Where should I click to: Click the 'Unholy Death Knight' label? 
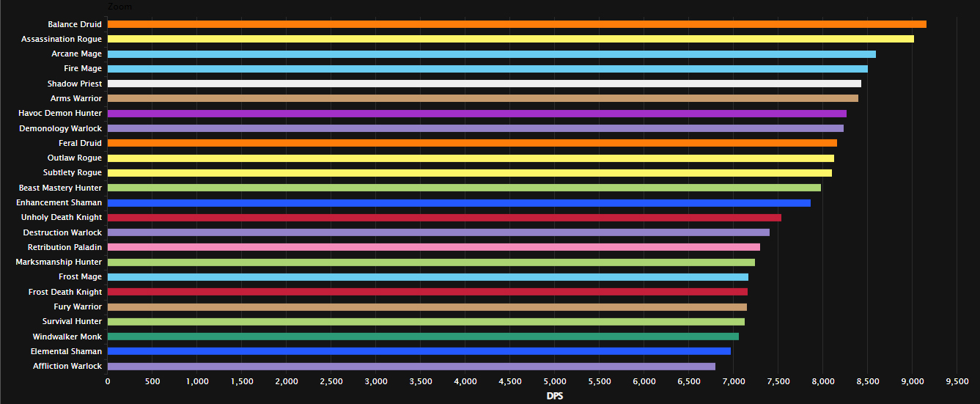pos(62,218)
